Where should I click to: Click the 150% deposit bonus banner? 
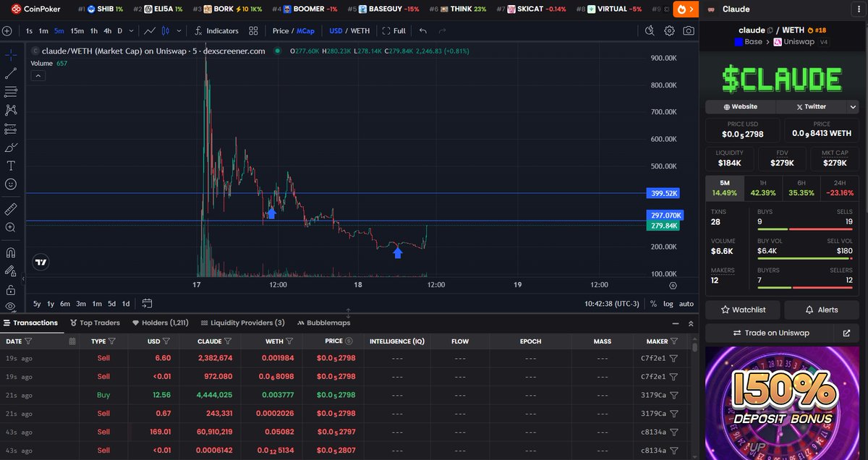coord(783,402)
